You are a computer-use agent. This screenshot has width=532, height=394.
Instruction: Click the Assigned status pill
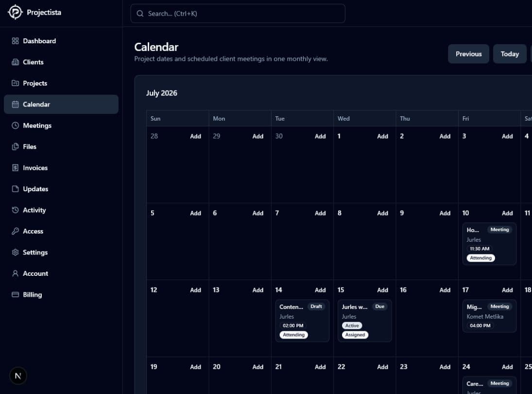click(355, 335)
